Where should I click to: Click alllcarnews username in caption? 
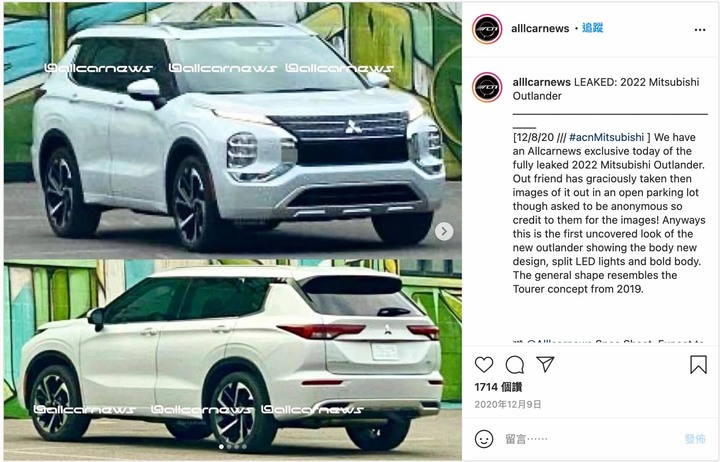[541, 82]
